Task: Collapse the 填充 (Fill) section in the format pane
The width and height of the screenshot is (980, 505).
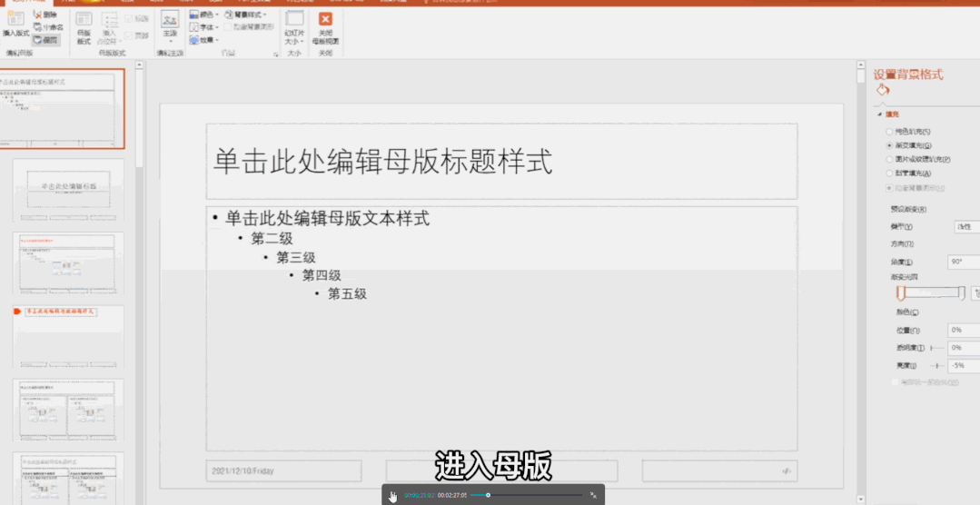Action: 880,114
